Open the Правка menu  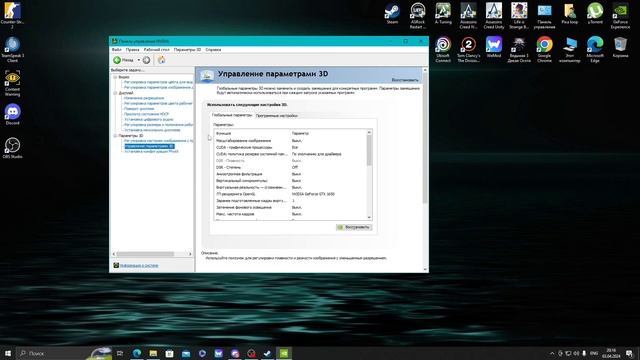coord(132,49)
